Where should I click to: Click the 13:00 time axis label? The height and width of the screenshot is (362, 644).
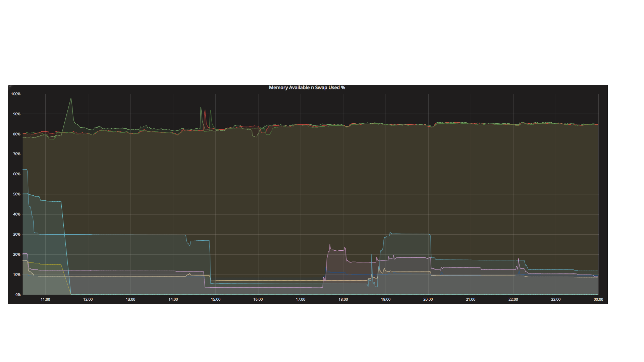click(x=130, y=299)
